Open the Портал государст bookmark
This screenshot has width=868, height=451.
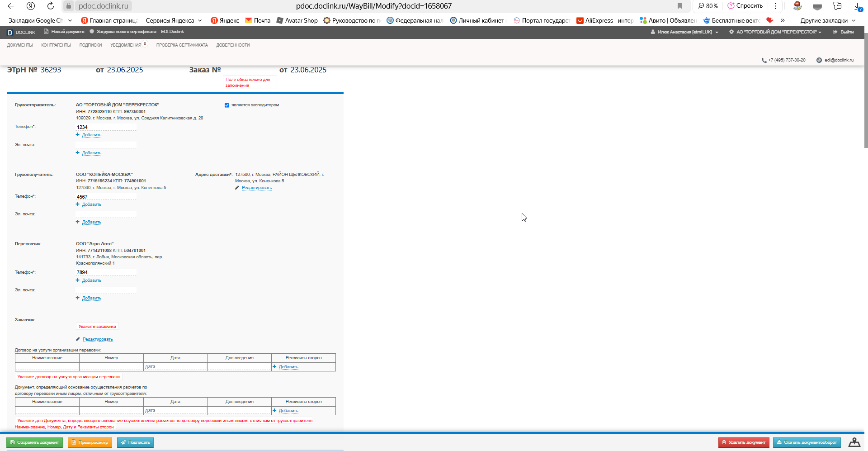(x=542, y=20)
